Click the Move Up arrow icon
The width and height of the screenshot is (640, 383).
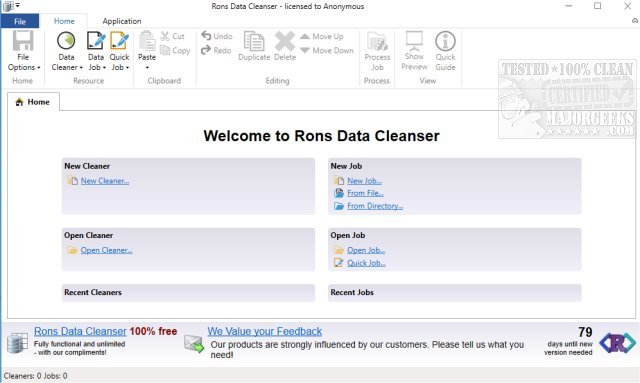pos(305,36)
